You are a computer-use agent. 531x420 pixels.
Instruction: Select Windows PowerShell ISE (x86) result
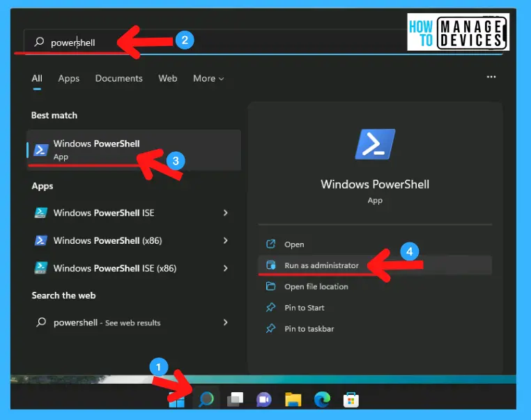click(x=134, y=268)
